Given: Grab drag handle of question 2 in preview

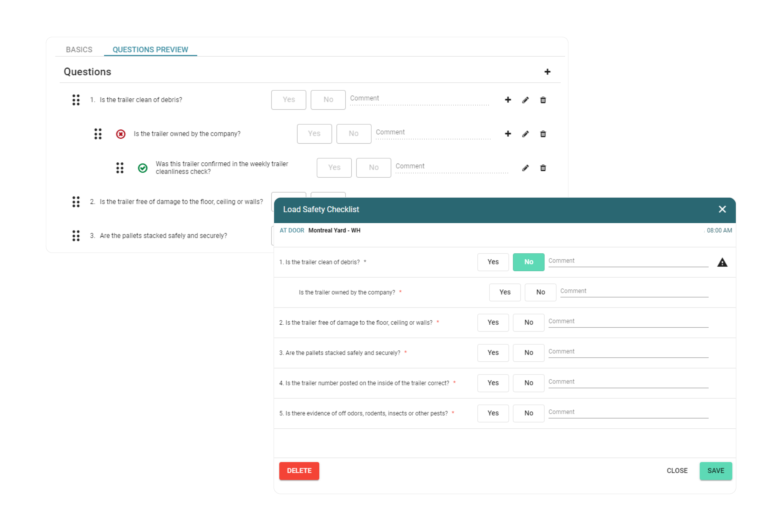Looking at the screenshot, I should click(76, 202).
